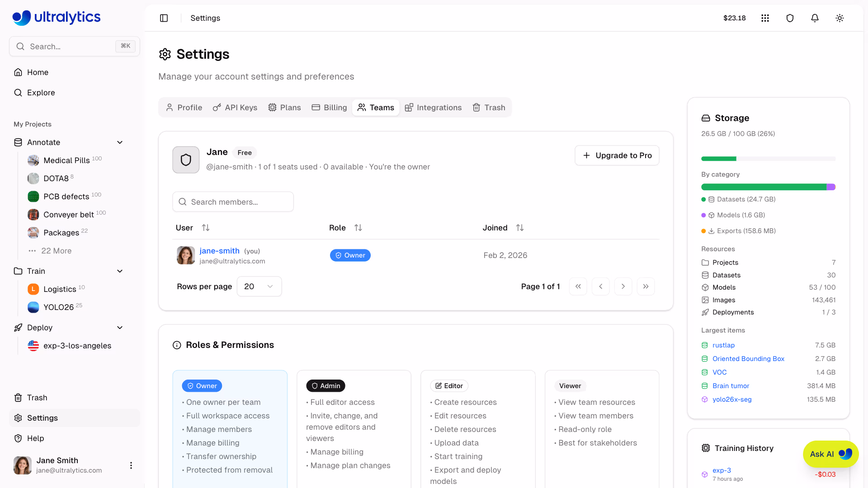Switch to the API Keys tab
Screen dimensions: 868x488
pyautogui.click(x=235, y=108)
